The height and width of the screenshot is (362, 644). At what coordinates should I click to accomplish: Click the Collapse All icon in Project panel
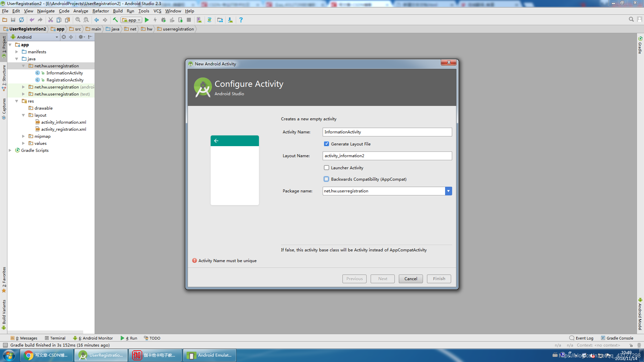[x=71, y=37]
